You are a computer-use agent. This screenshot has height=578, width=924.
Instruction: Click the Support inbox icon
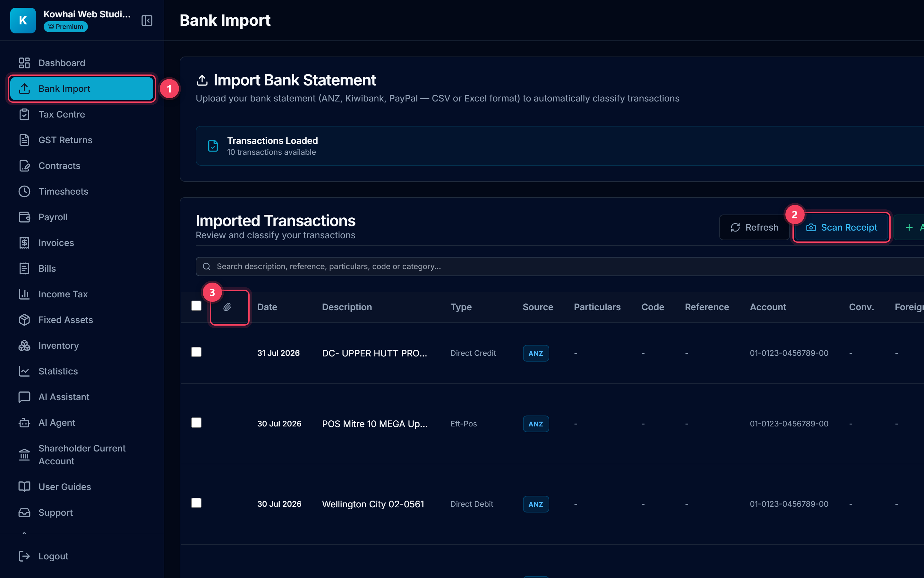pyautogui.click(x=24, y=512)
